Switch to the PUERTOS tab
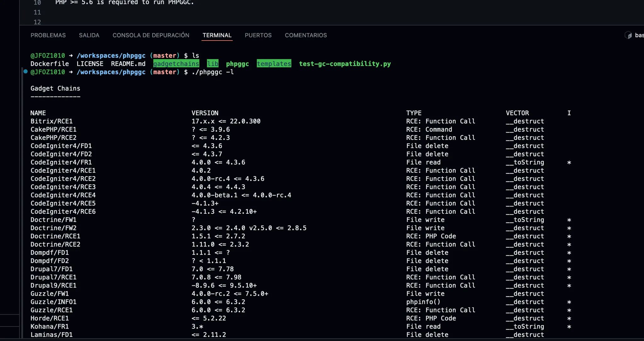 (258, 35)
